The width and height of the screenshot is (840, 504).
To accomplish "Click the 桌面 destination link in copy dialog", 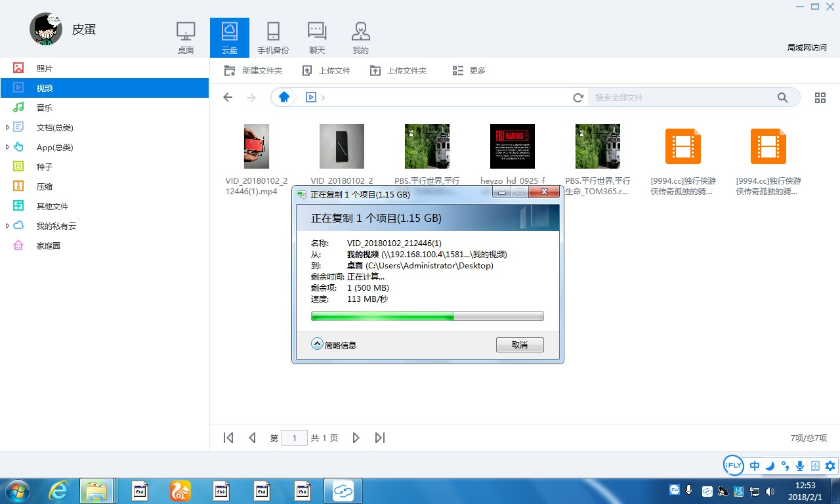I will point(355,266).
